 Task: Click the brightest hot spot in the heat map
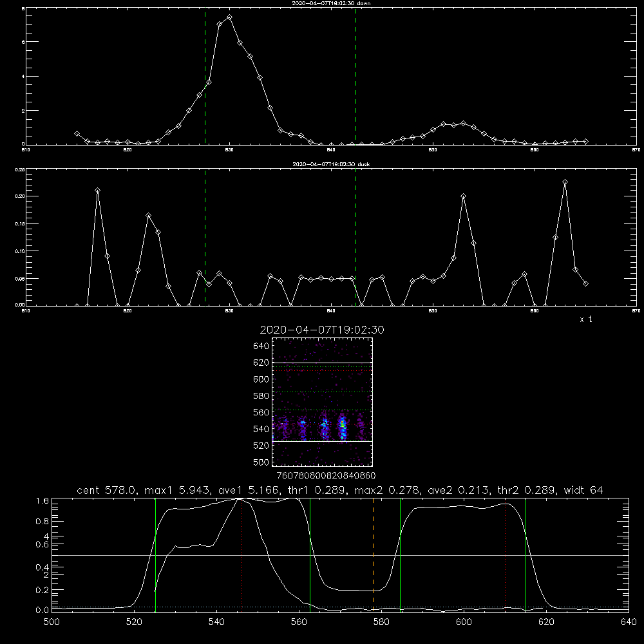(343, 424)
